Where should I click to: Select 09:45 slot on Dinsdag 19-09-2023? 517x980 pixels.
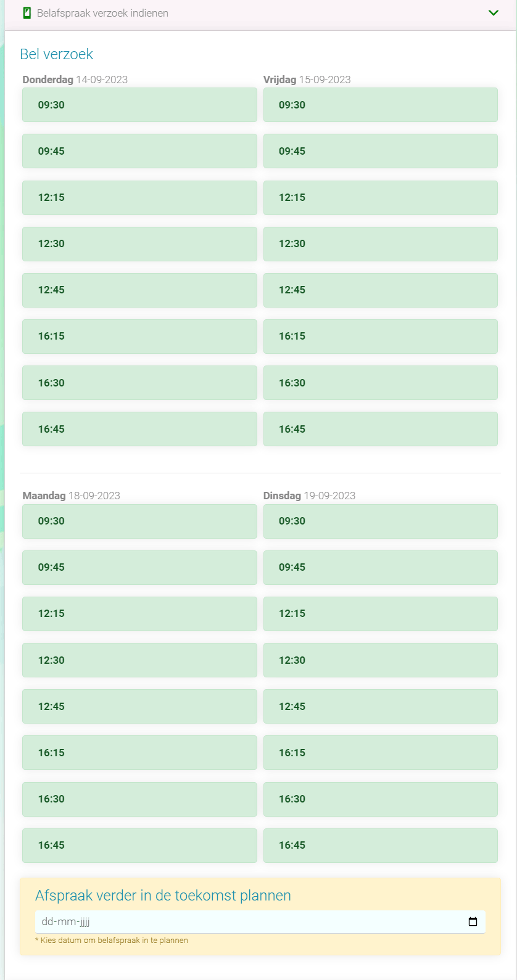coord(380,568)
